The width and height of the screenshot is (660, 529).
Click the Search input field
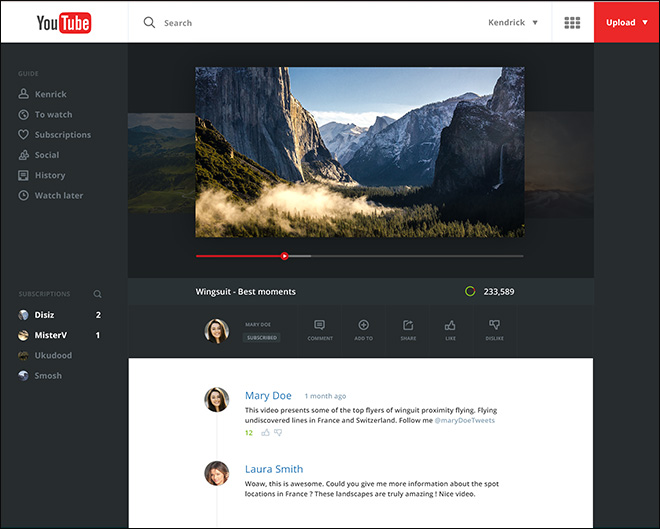tap(300, 22)
